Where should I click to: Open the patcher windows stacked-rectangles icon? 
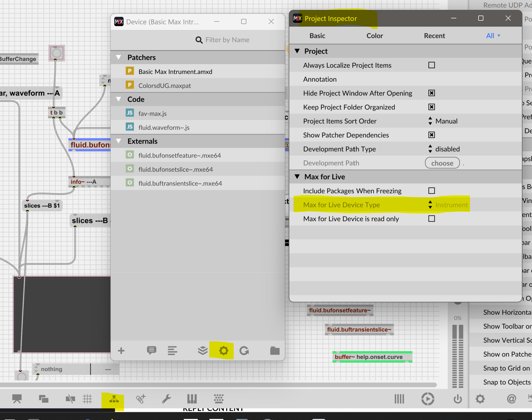click(43, 399)
